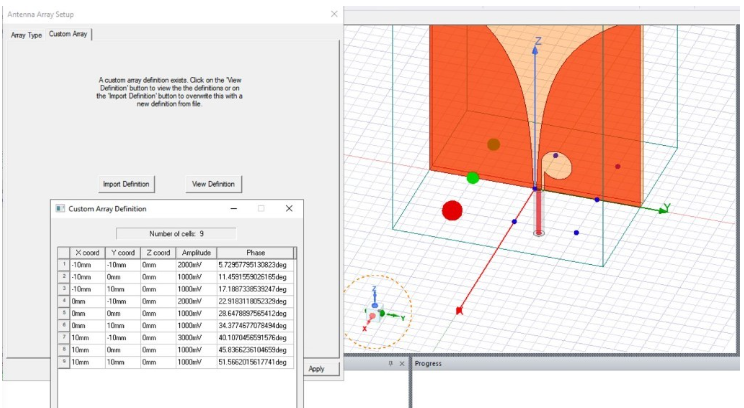744x408 pixels.
Task: Click the Phase column header
Action: click(x=254, y=253)
